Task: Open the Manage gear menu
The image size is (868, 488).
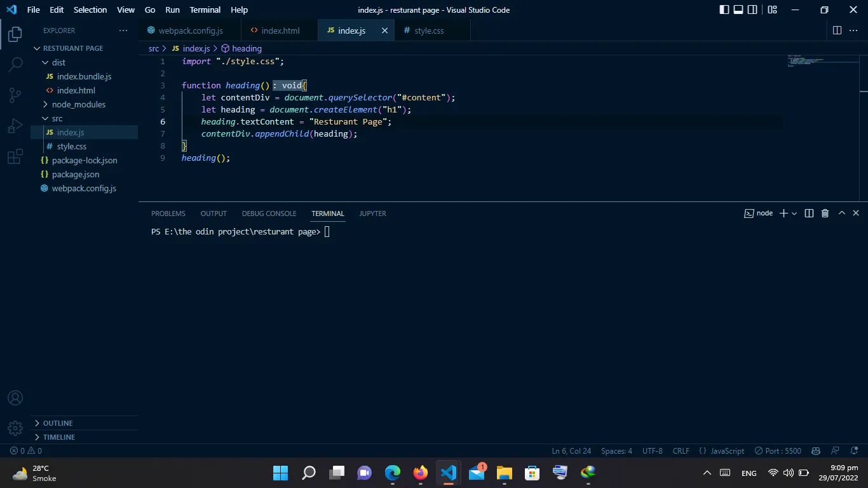Action: 15,428
